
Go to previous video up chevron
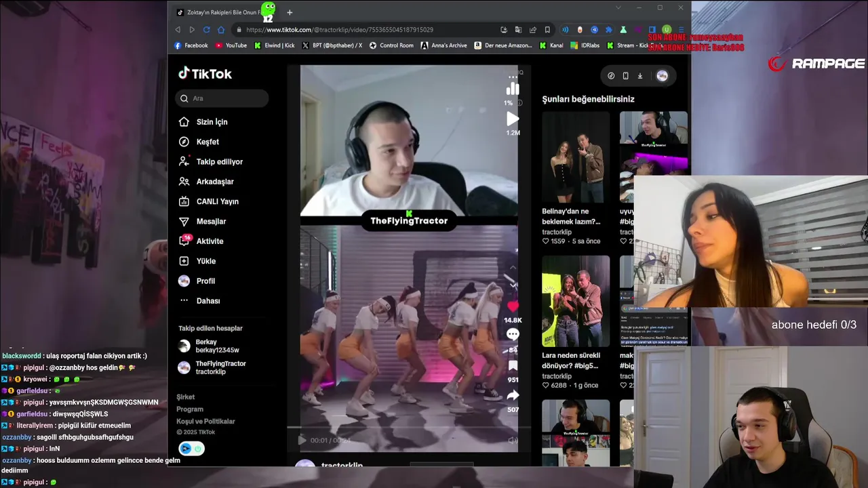pyautogui.click(x=513, y=268)
